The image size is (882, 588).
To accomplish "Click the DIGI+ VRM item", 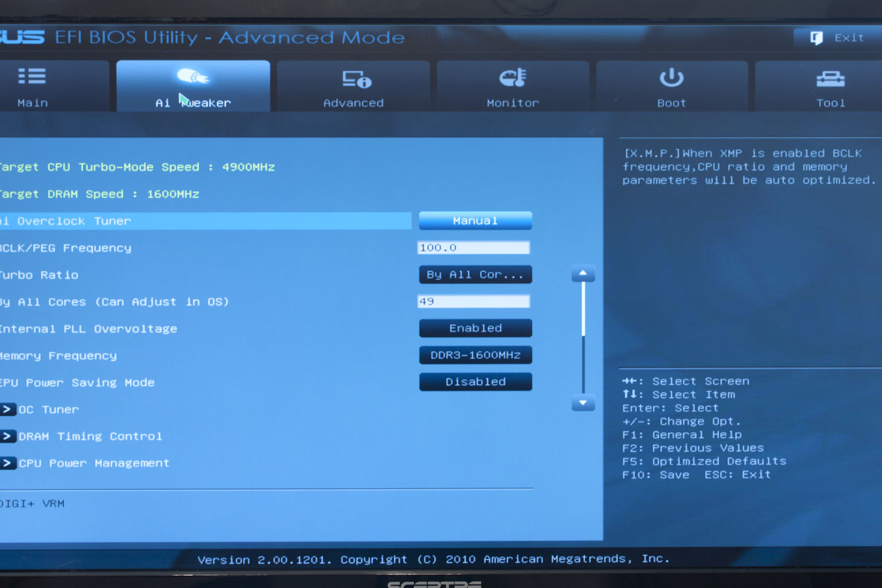I will pyautogui.click(x=32, y=504).
